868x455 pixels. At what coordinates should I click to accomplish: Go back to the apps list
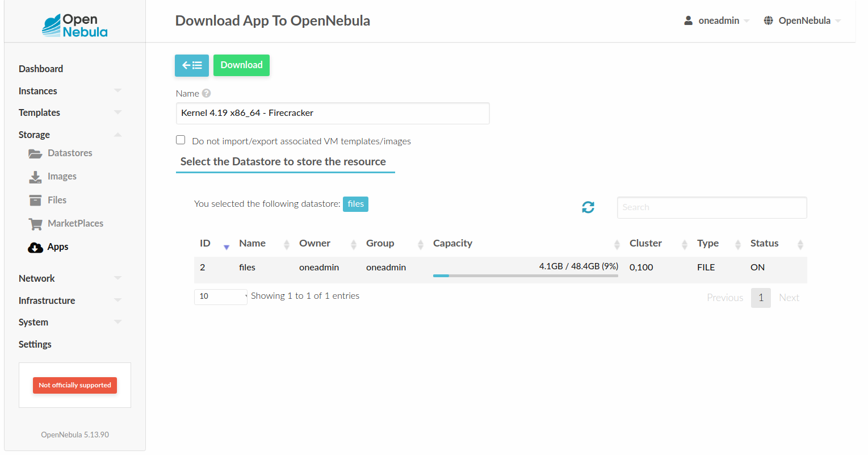(192, 65)
